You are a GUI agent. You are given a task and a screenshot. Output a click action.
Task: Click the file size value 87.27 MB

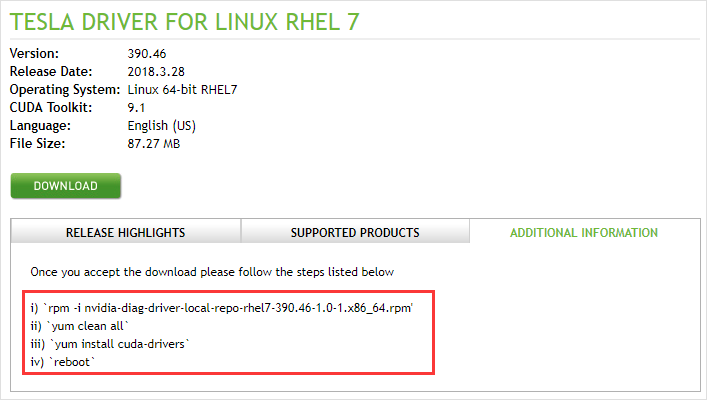coord(154,144)
